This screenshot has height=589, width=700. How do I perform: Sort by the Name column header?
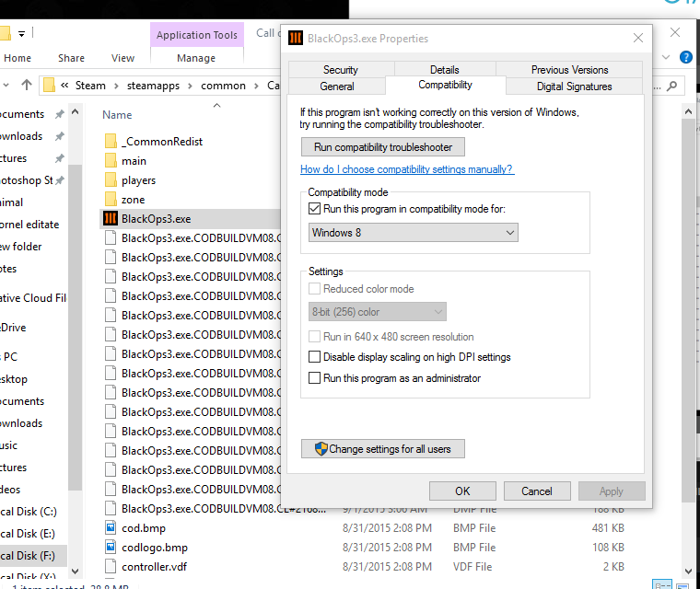coord(117,115)
